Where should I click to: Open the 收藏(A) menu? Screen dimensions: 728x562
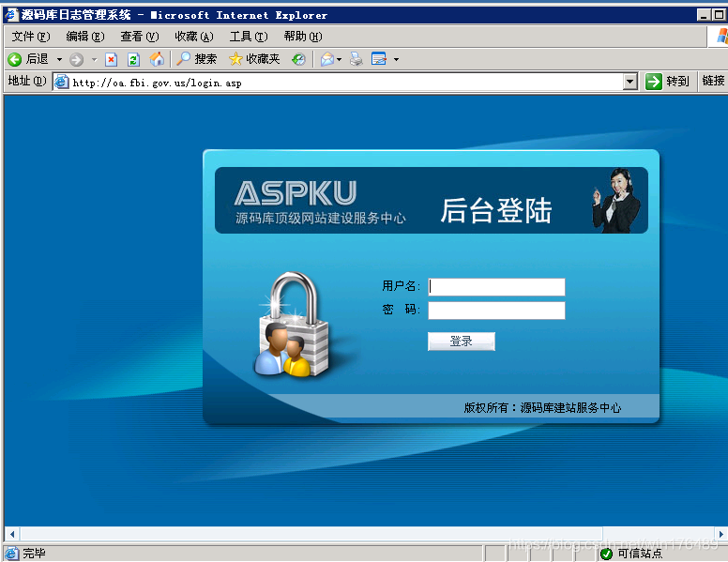pyautogui.click(x=193, y=37)
